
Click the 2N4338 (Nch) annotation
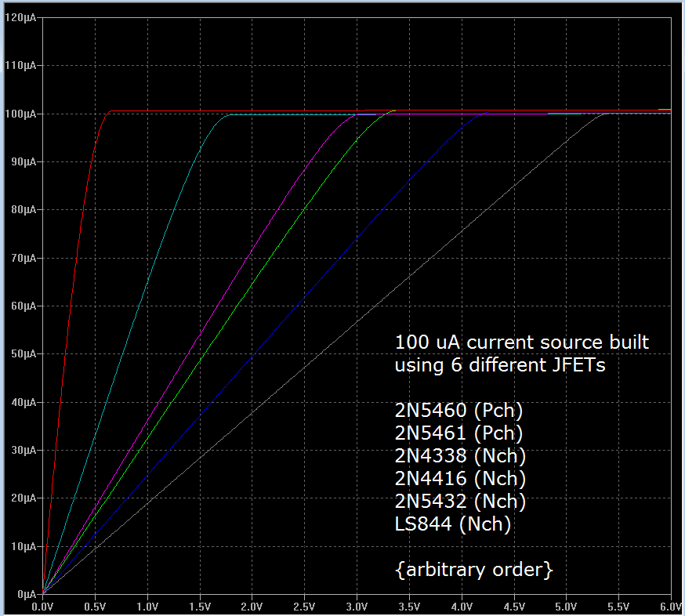(x=460, y=456)
